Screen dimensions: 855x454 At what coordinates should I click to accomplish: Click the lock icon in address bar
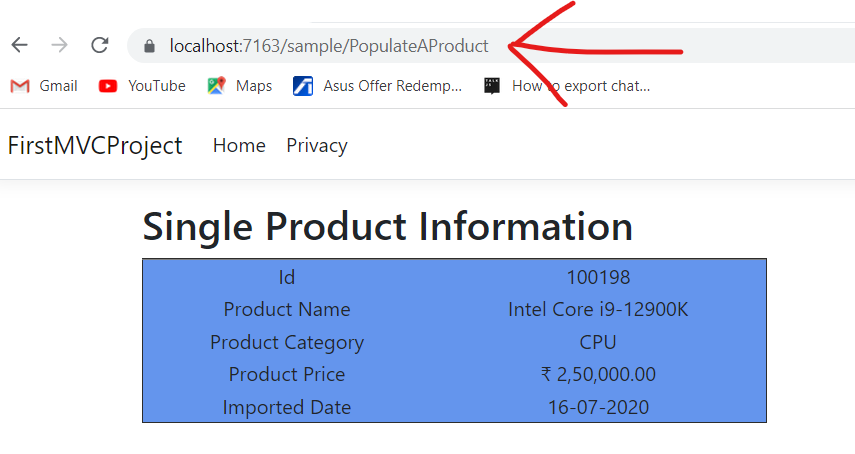(151, 46)
